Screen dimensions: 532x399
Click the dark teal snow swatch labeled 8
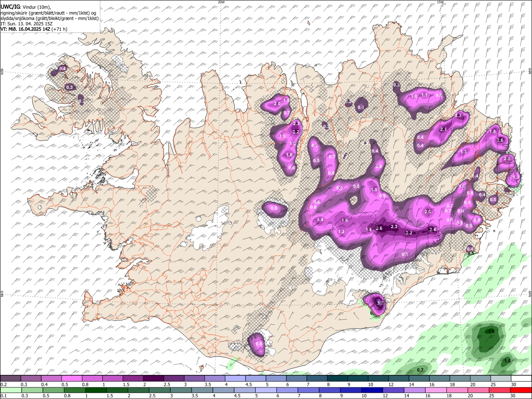[337, 378]
